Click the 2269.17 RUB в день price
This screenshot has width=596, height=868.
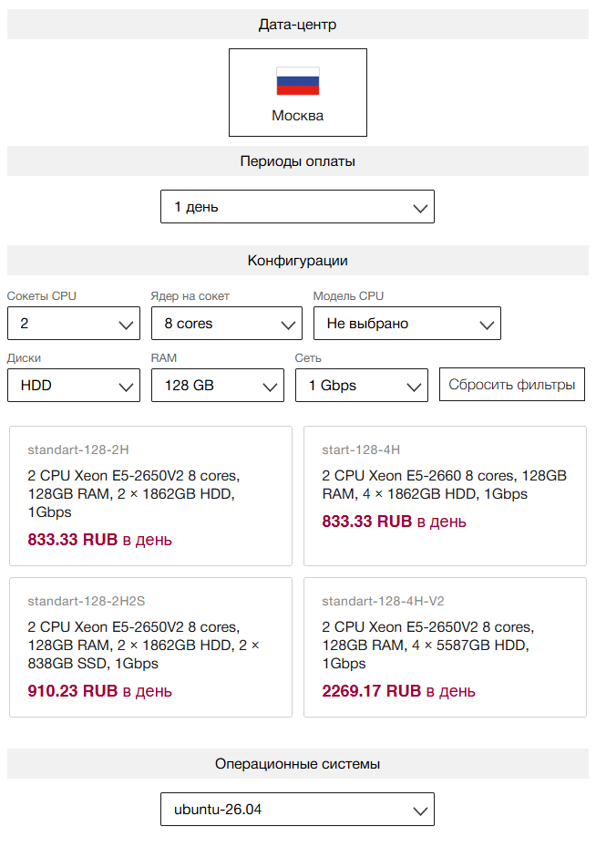tap(398, 691)
